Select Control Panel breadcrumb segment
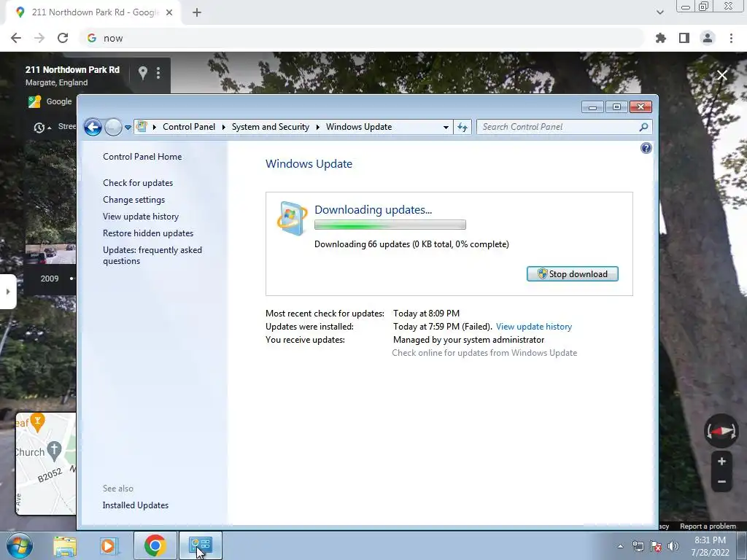The width and height of the screenshot is (747, 560). [x=189, y=127]
